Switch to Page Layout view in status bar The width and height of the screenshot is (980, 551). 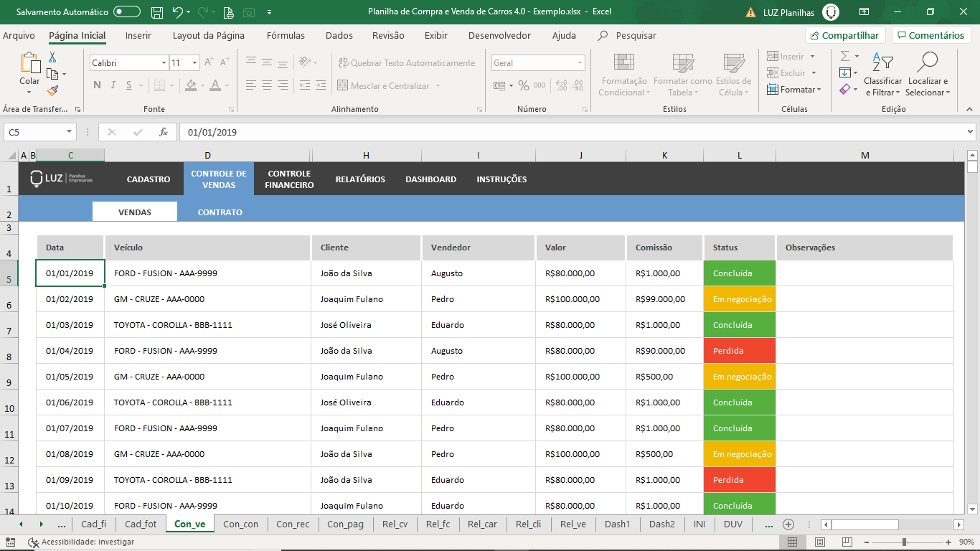click(x=820, y=542)
